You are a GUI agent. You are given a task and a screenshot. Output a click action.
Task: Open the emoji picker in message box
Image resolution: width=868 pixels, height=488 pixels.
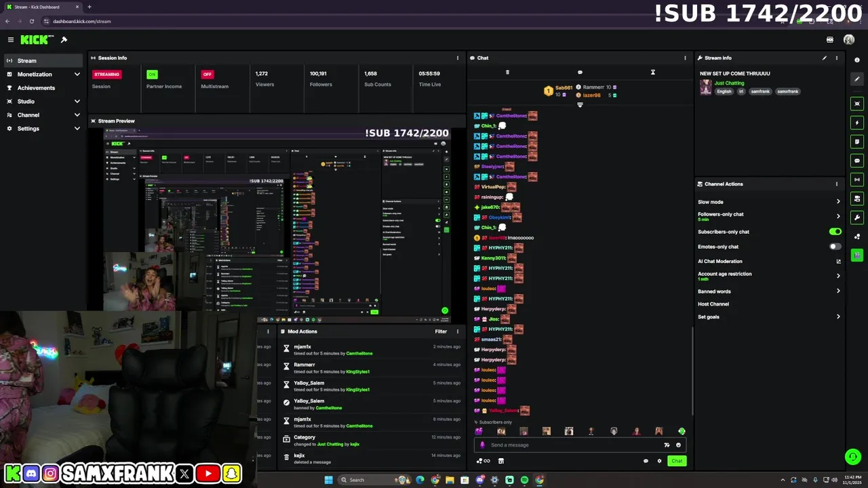tap(678, 445)
